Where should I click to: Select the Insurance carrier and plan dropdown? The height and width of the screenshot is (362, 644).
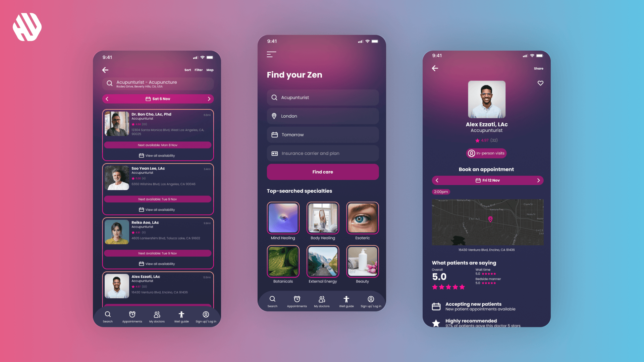(322, 153)
